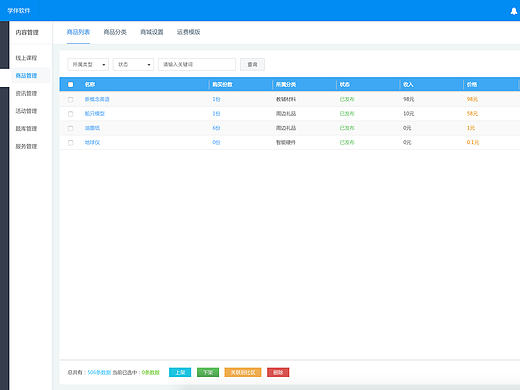The width and height of the screenshot is (520, 390).
Task: Click the 购买份数 column header
Action: [222, 84]
